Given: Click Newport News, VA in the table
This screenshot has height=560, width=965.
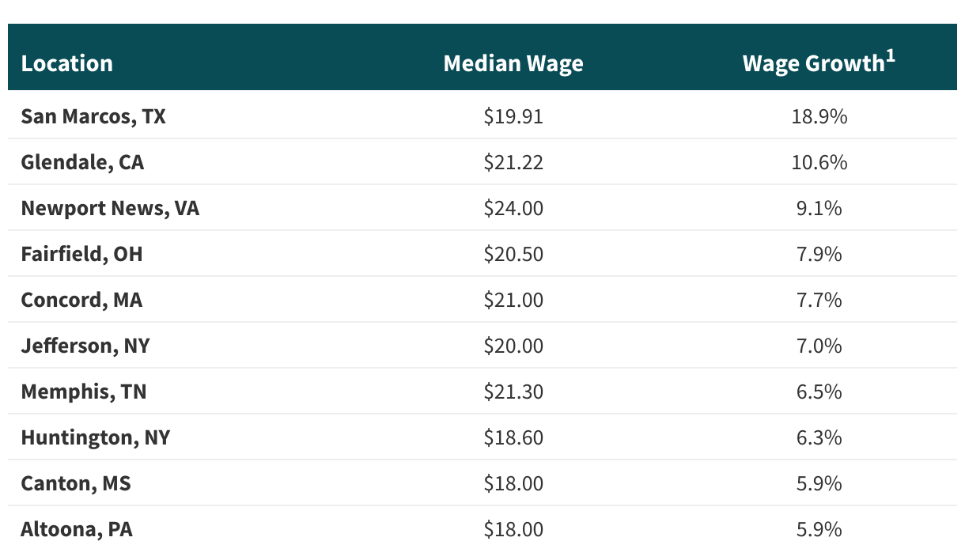Looking at the screenshot, I should [x=110, y=209].
